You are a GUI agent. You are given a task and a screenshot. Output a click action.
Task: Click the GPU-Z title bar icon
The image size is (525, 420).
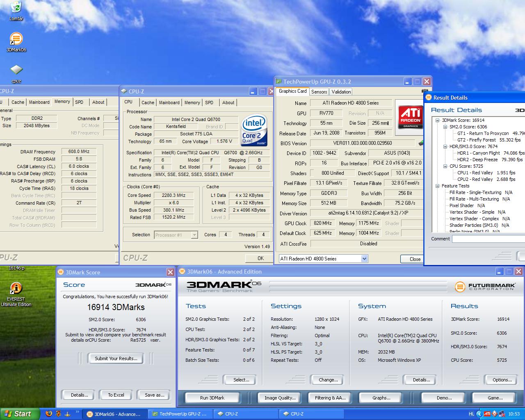(279, 82)
